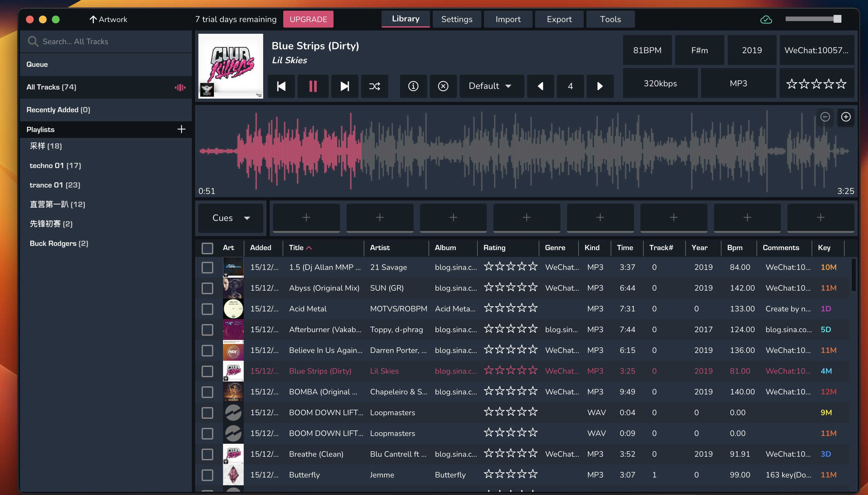Click the All Tracks playing indicator icon
The width and height of the screenshot is (868, 495).
tap(180, 87)
